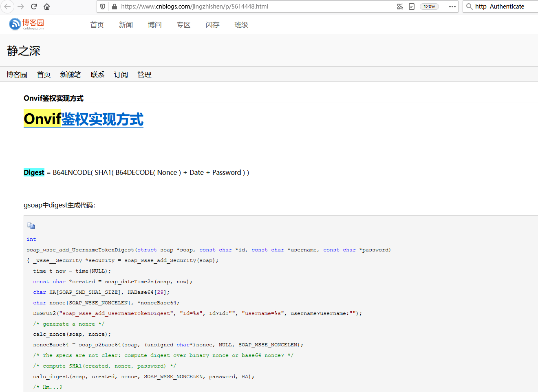538x392 pixels.
Task: Reload the page with the refresh icon
Action: [34, 7]
